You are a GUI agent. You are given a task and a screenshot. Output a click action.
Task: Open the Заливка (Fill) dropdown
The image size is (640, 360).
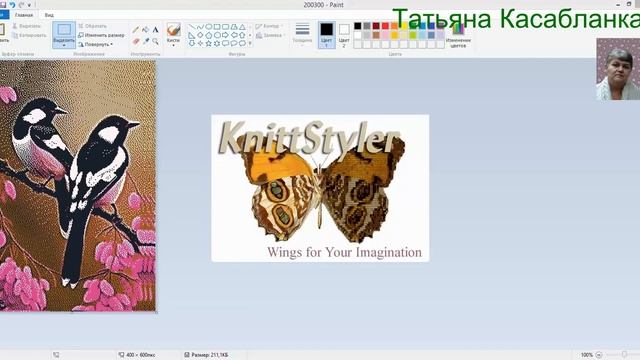click(270, 36)
